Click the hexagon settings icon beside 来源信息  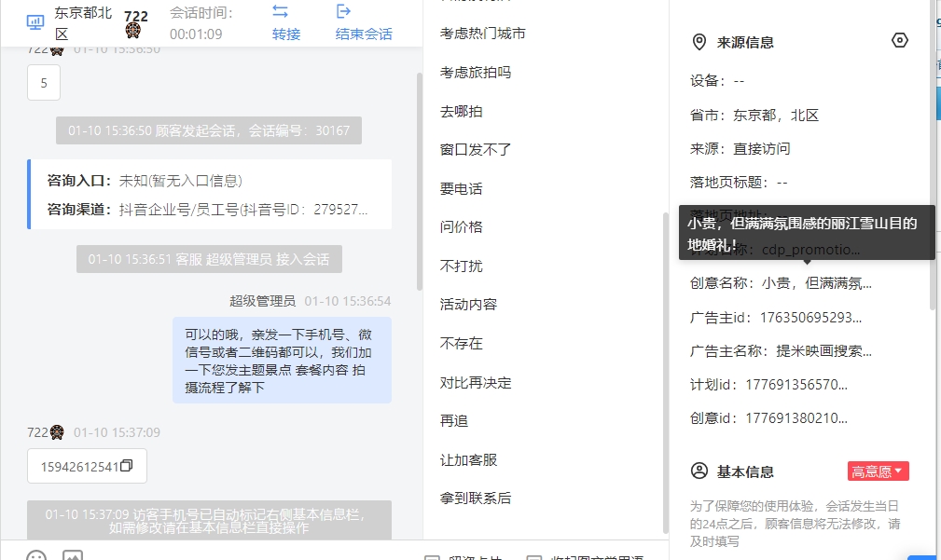pyautogui.click(x=900, y=40)
